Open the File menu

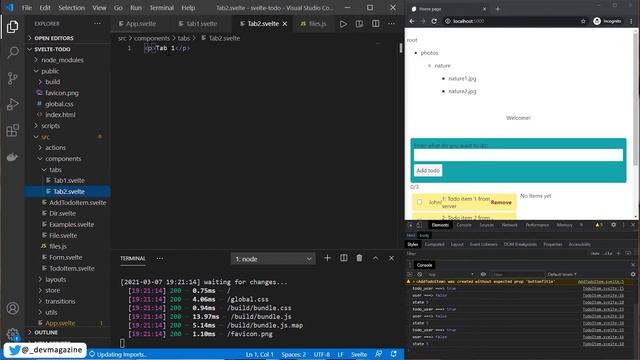(27, 8)
